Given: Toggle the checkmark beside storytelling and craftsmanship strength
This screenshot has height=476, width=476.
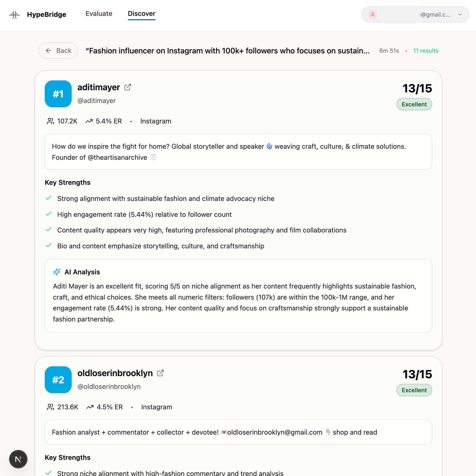Looking at the screenshot, I should tap(48, 245).
